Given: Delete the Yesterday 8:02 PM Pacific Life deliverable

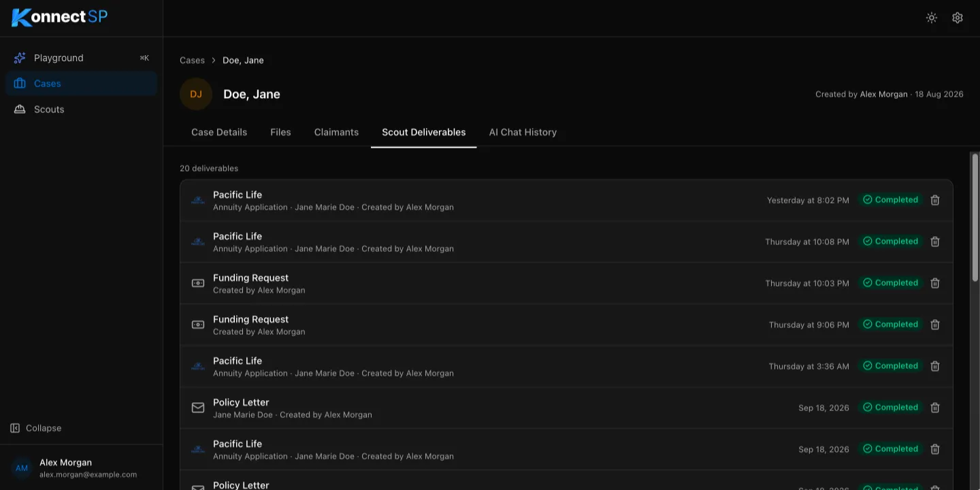Looking at the screenshot, I should point(935,200).
